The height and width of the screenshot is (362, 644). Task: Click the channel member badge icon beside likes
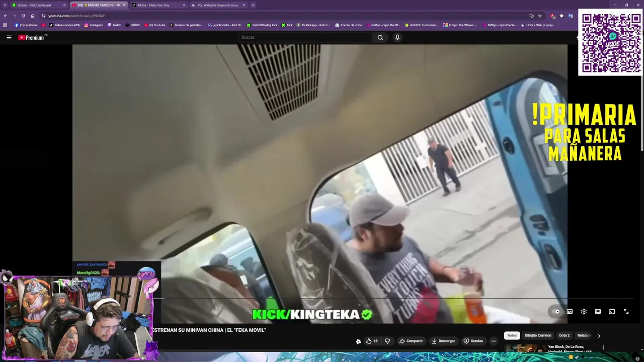[358, 341]
